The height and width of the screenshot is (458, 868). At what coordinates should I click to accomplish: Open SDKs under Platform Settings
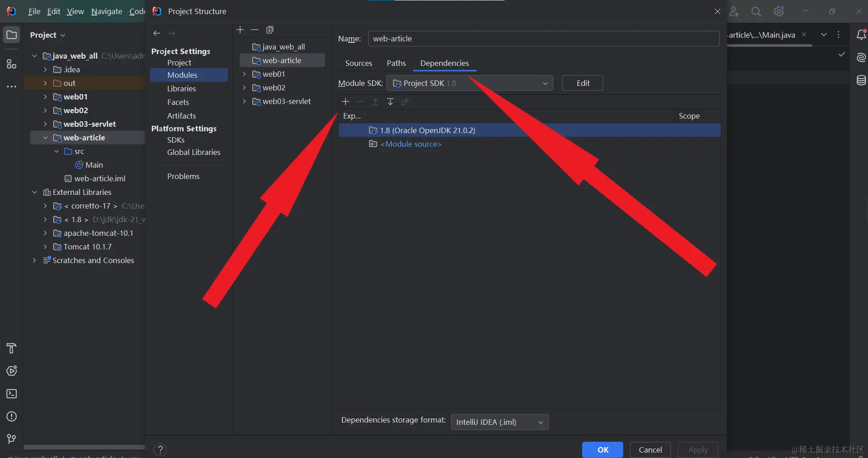[x=176, y=140]
